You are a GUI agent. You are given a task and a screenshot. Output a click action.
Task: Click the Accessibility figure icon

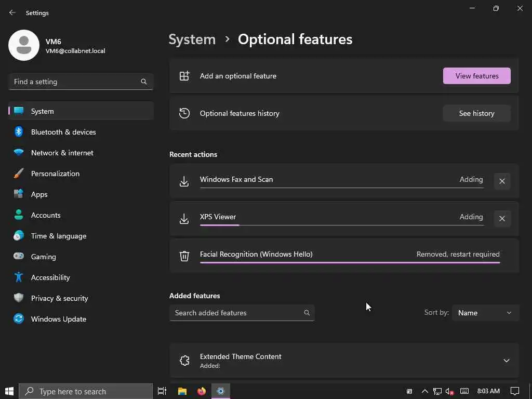click(19, 277)
